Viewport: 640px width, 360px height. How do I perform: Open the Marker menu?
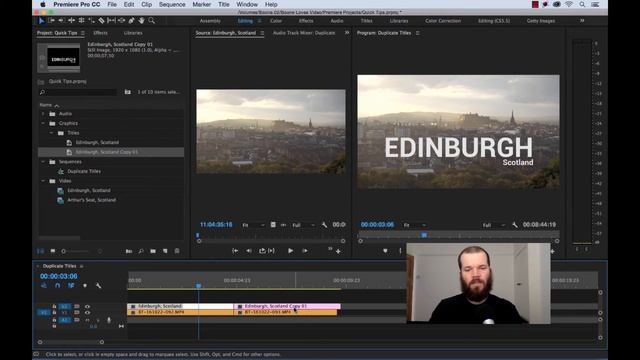coord(202,4)
